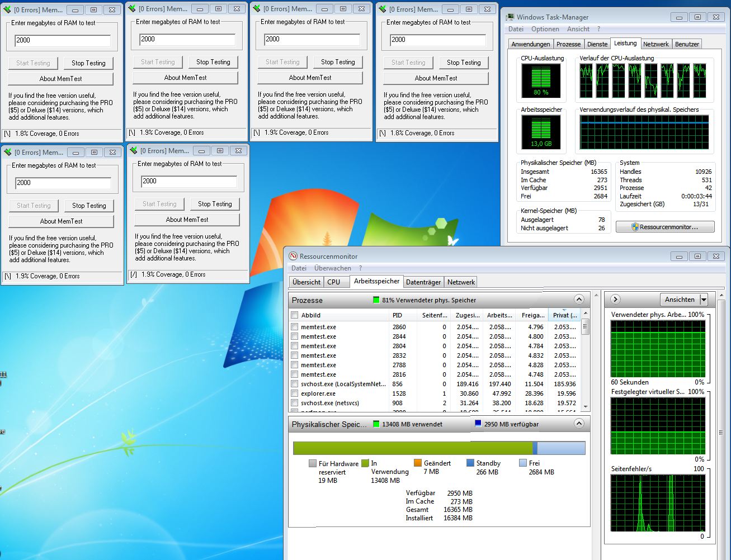Switch to the Anwendungen tab in Task-Manager
The image size is (731, 560).
pos(531,44)
